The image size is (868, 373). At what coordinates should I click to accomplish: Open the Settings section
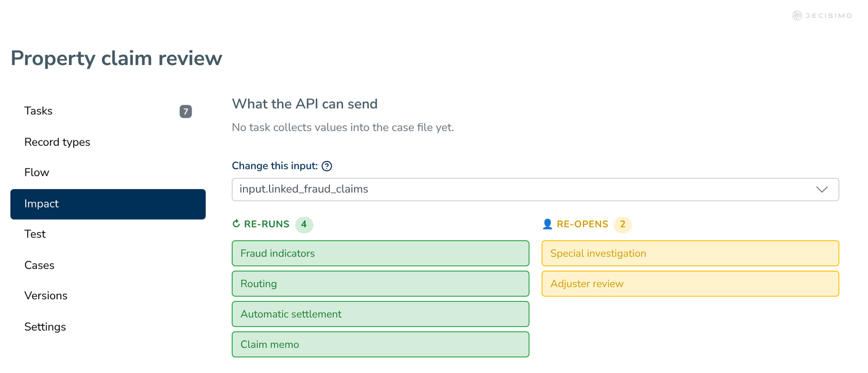(108, 327)
